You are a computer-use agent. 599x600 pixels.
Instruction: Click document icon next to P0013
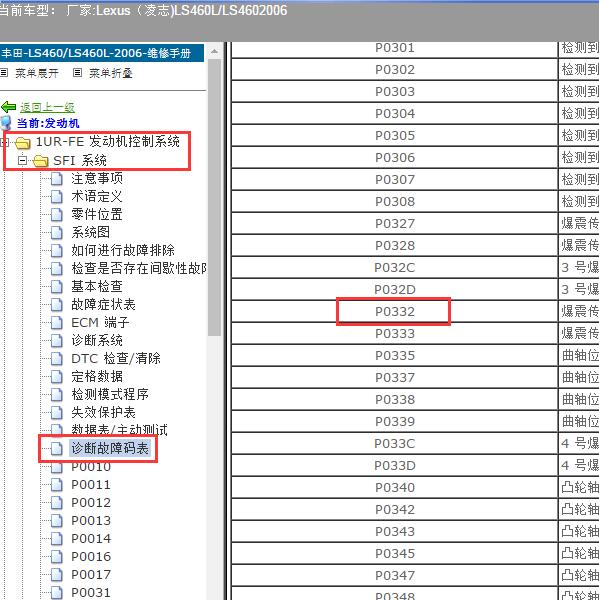coord(57,521)
